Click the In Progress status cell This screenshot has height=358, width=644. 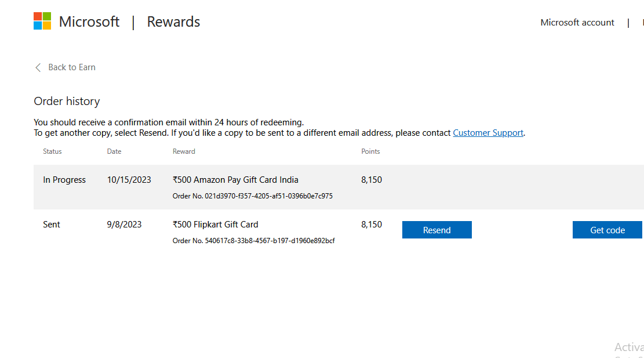click(x=64, y=180)
